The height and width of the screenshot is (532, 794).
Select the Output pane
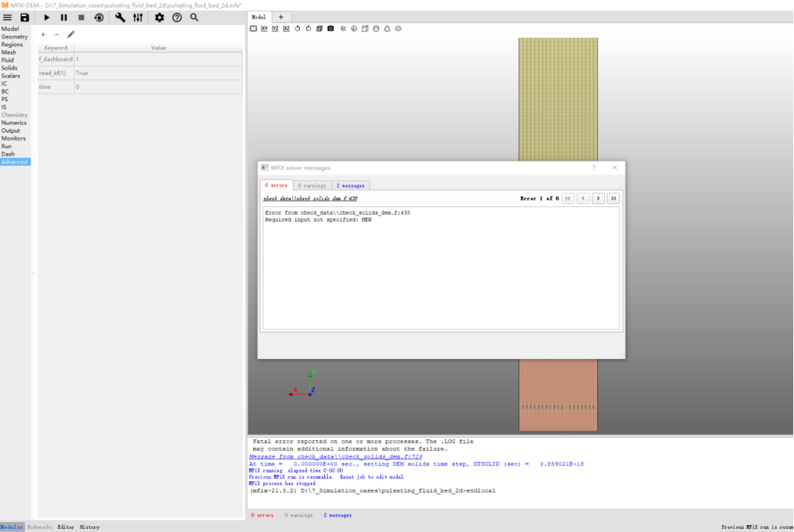tap(11, 131)
